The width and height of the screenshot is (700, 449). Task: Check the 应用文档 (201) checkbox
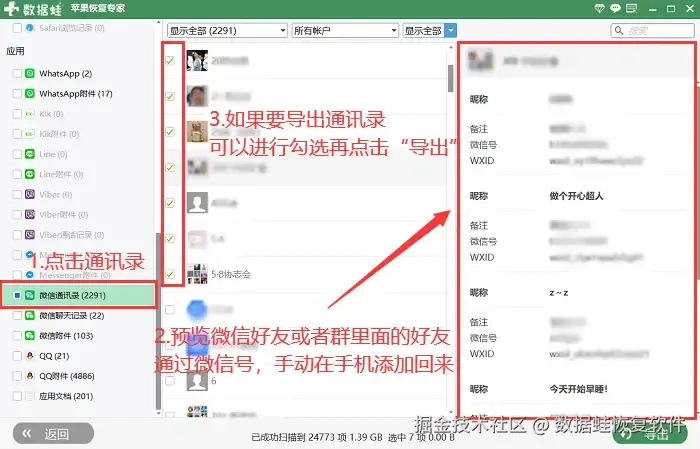click(x=17, y=396)
